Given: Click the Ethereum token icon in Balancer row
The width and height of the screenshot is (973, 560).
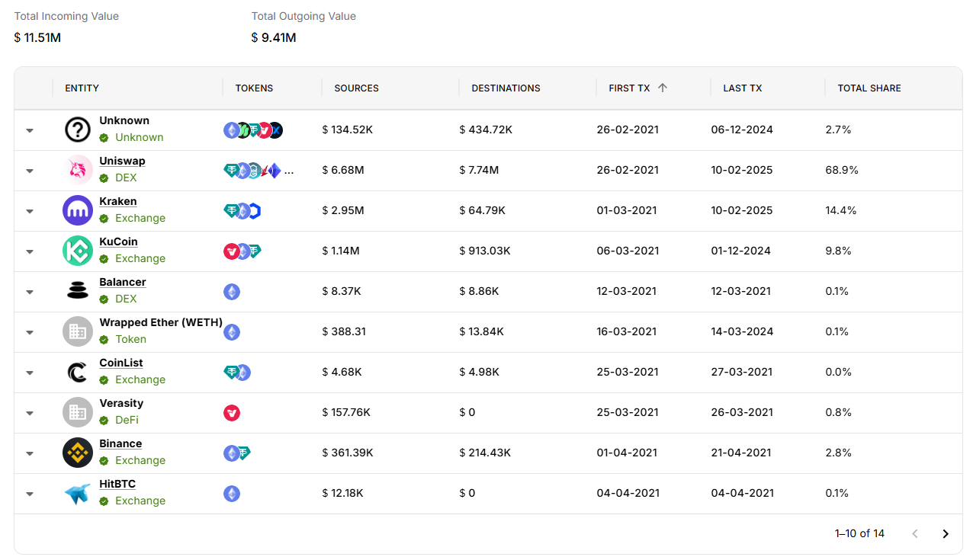Looking at the screenshot, I should pos(232,292).
